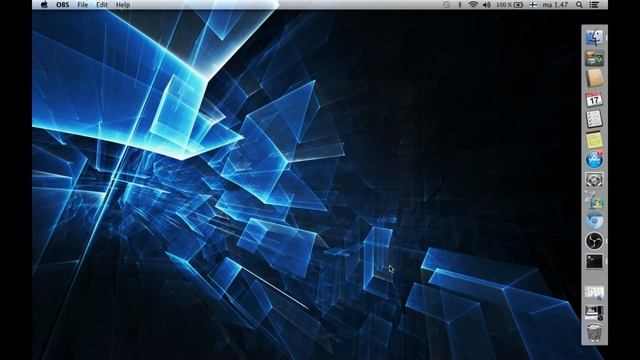Click the Bluetooth status icon

pos(460,5)
